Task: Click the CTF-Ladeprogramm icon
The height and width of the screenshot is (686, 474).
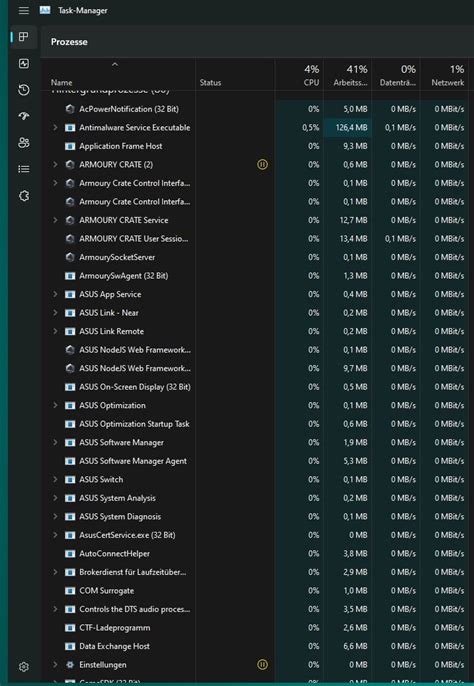Action: (x=70, y=628)
